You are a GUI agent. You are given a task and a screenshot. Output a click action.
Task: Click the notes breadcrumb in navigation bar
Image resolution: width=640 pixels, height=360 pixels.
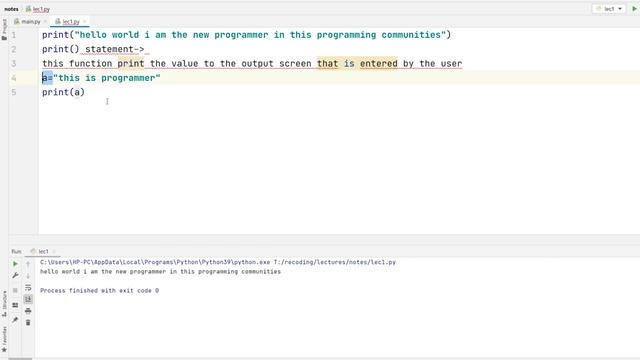(x=11, y=9)
